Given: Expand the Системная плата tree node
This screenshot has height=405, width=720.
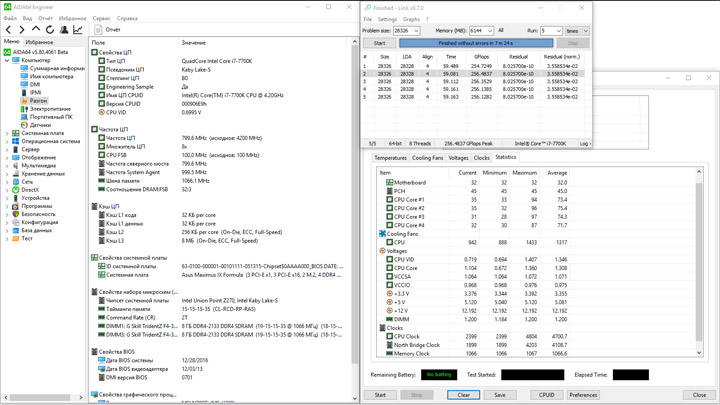Looking at the screenshot, I should tap(7, 133).
